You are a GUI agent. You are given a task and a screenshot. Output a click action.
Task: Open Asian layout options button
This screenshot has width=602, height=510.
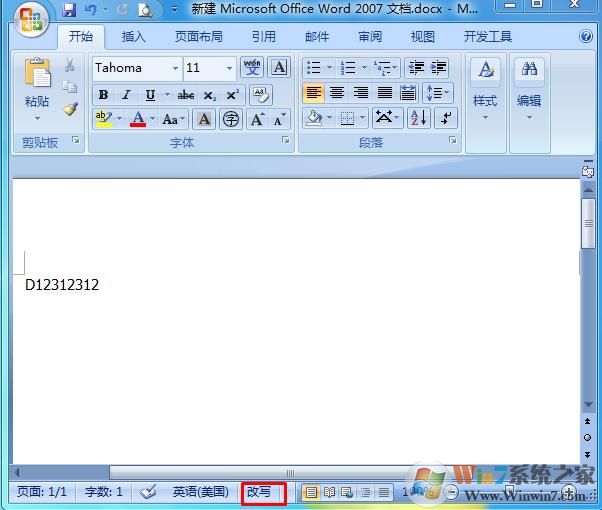[x=387, y=118]
